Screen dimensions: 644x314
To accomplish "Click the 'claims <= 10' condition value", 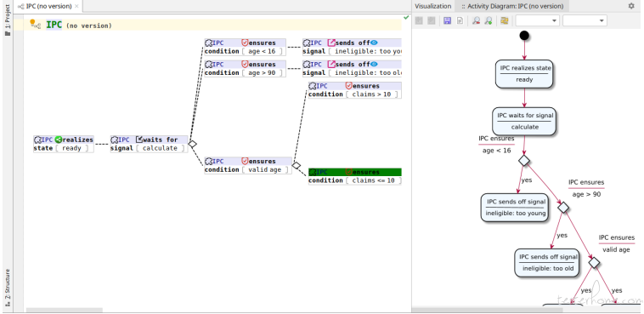I will pyautogui.click(x=373, y=180).
